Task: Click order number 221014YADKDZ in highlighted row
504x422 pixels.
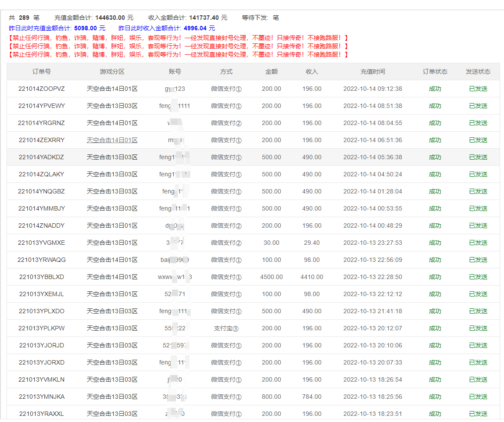Action: (x=41, y=157)
